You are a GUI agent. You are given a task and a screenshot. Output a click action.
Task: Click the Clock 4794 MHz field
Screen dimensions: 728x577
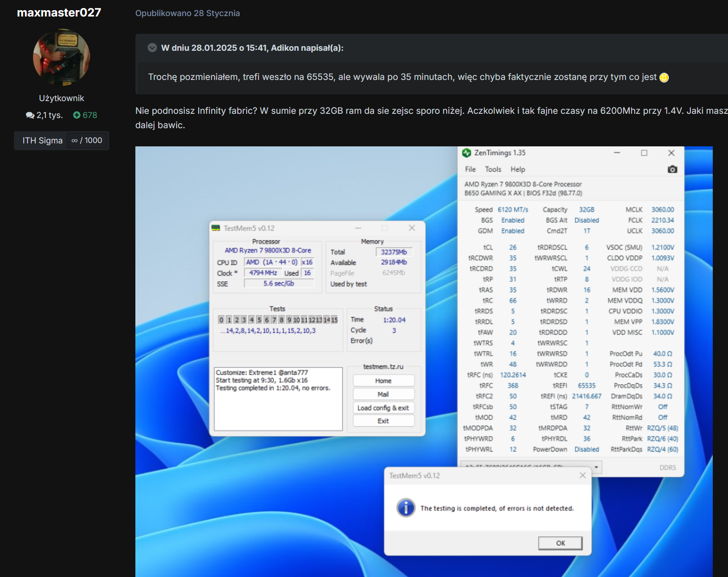(x=263, y=273)
